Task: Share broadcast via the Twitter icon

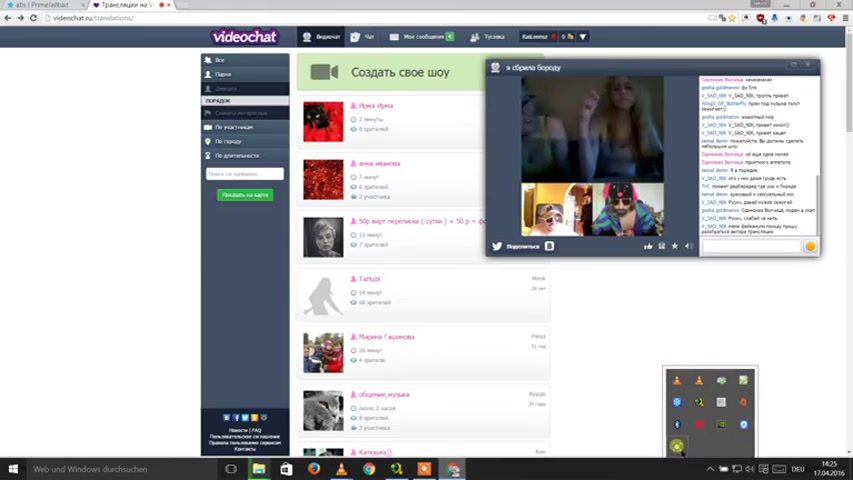Action: (x=497, y=247)
